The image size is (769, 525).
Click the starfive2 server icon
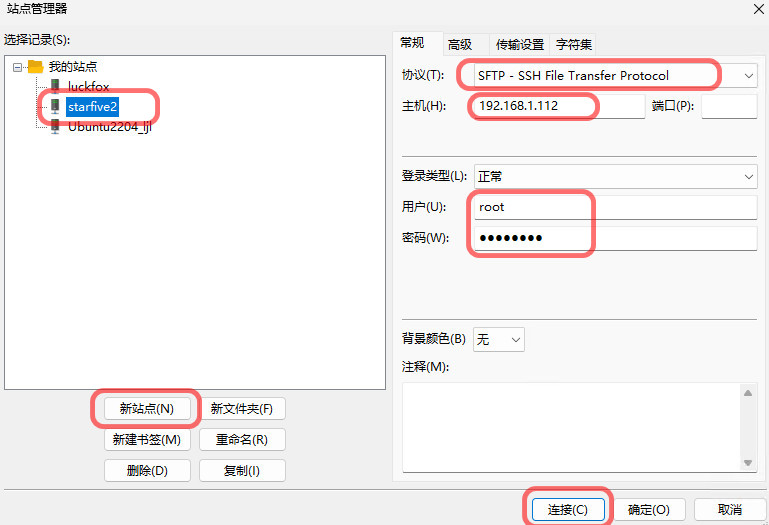click(55, 106)
